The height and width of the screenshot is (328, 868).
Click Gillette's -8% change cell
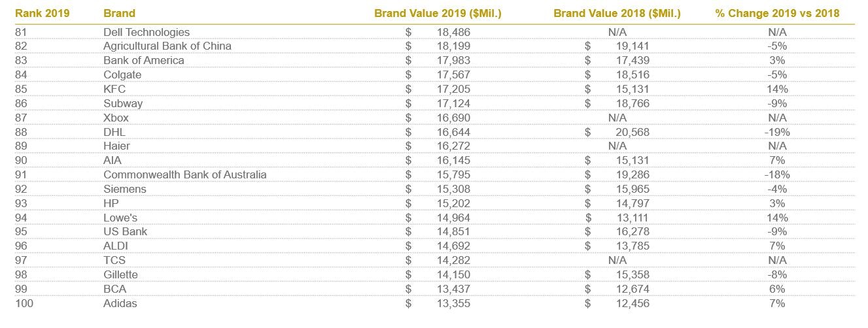point(777,275)
